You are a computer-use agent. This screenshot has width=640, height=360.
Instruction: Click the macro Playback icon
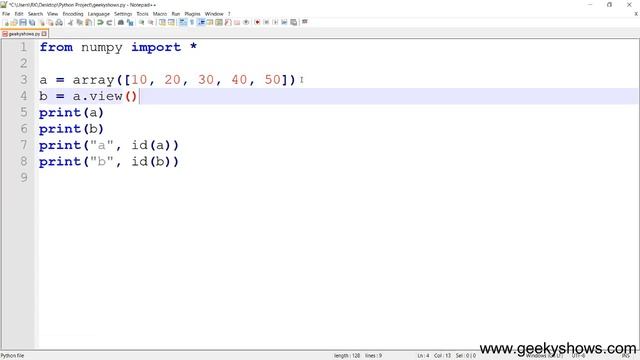tap(276, 22)
